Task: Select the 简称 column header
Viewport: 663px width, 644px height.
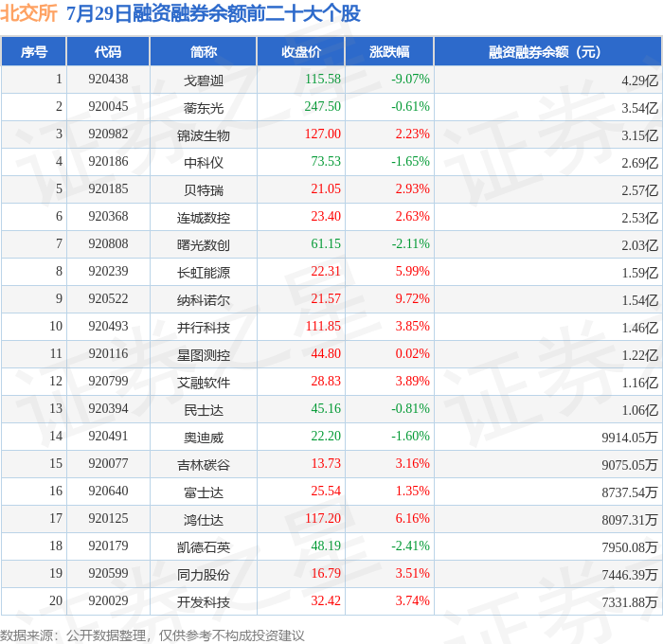Action: point(204,51)
